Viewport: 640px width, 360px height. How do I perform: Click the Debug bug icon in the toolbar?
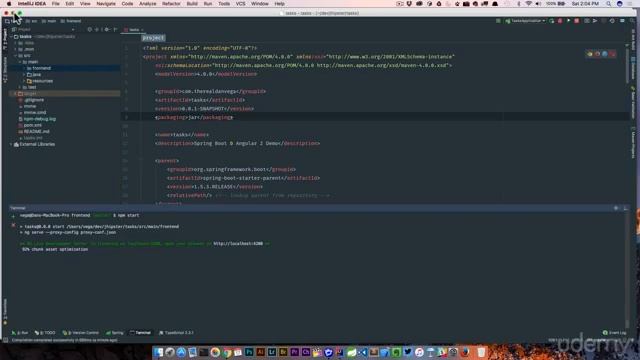tap(560, 21)
